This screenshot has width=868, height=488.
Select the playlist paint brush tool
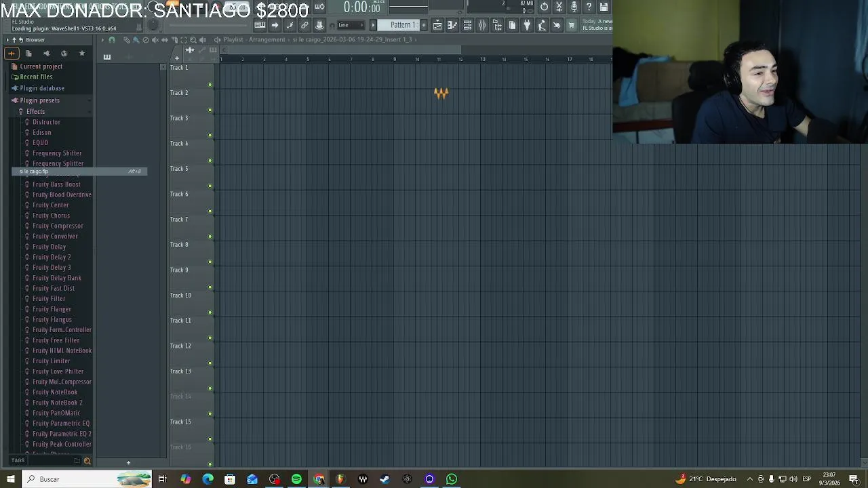136,40
